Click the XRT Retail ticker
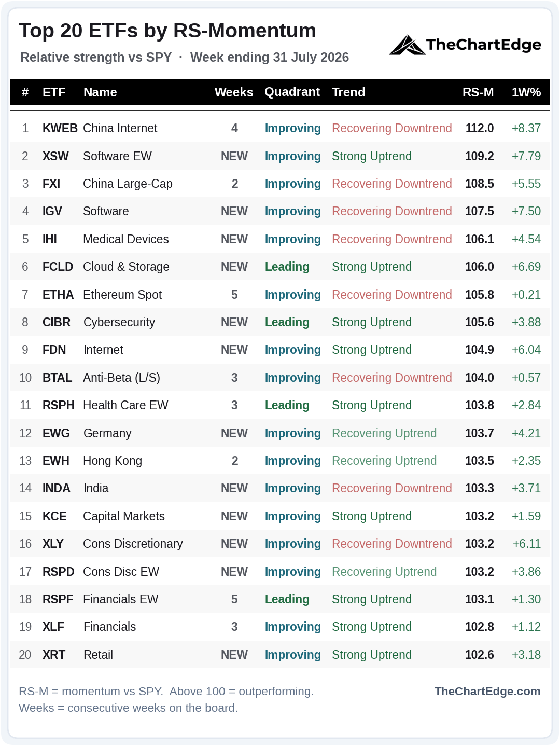The height and width of the screenshot is (746, 560). 54,655
